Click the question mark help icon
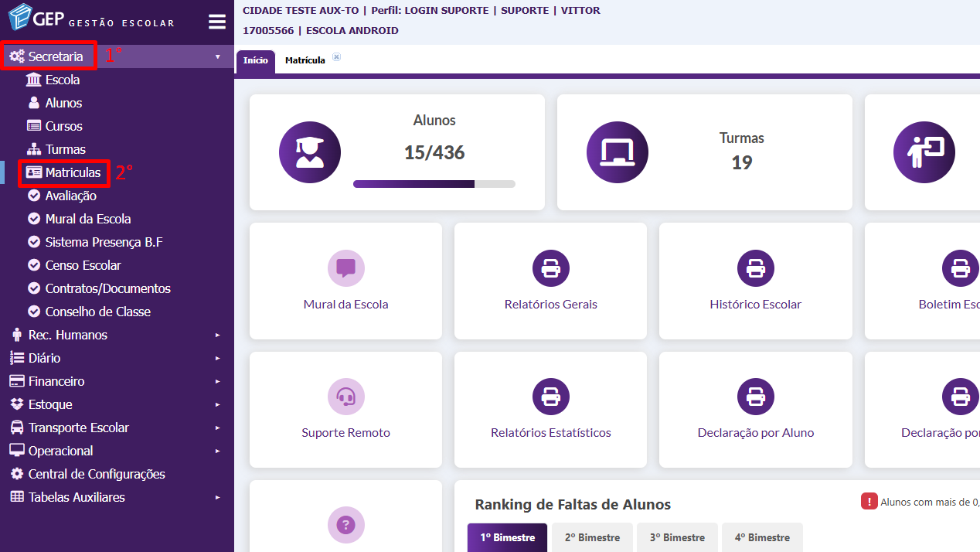Screen dimensions: 980x552 click(x=345, y=525)
